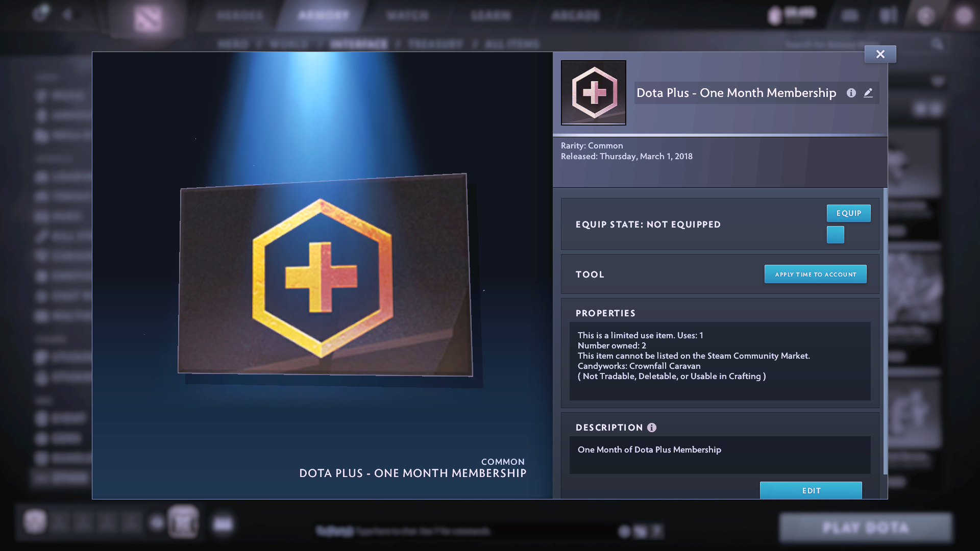980x551 pixels.
Task: Click the settings gear icon in top-left corner
Action: point(40,14)
